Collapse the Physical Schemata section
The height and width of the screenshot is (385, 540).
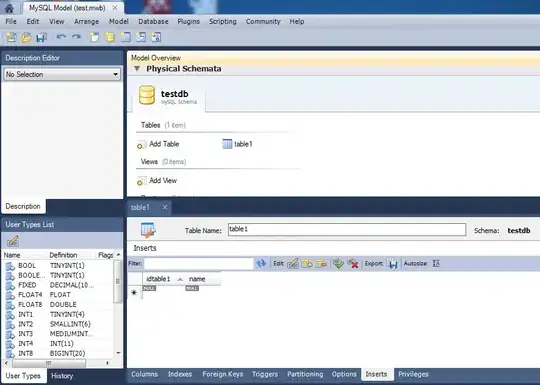pyautogui.click(x=137, y=69)
